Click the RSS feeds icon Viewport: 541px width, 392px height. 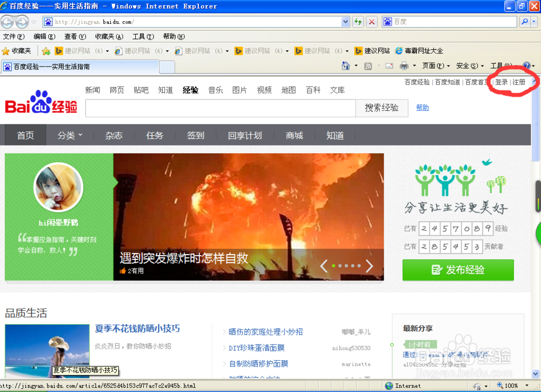click(368, 66)
